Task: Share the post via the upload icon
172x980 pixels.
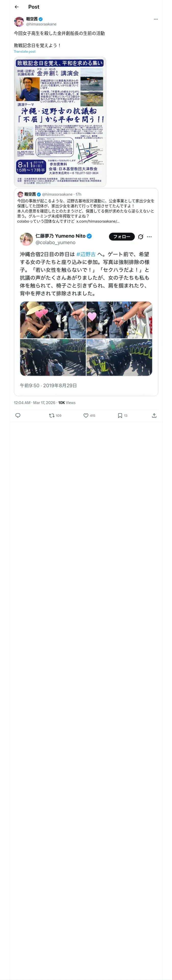Action: click(154, 415)
